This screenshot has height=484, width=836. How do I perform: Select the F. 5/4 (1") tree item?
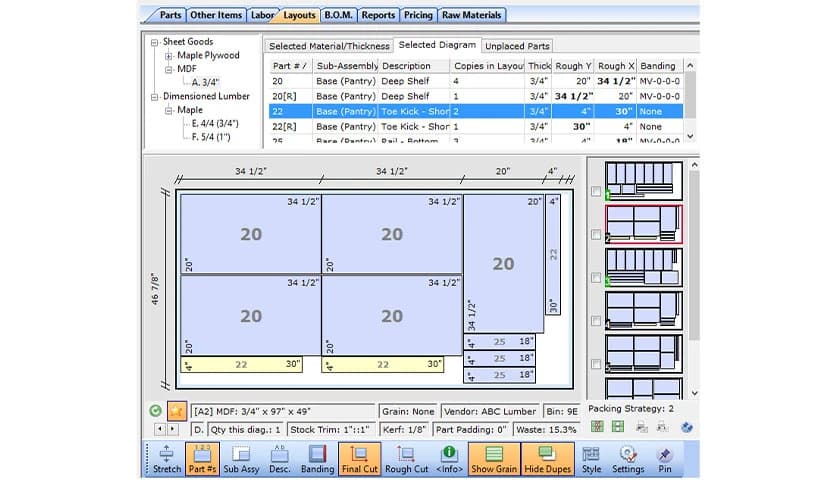point(211,137)
